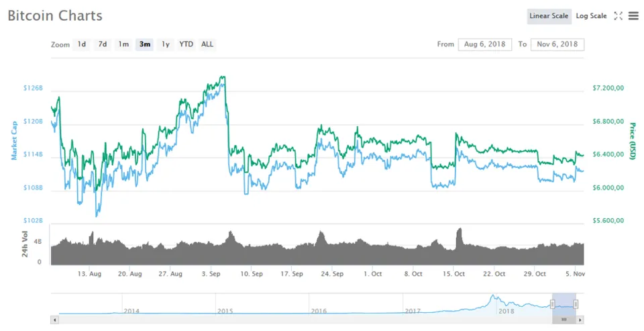Click the 10. Sep date label
Viewport: 644px width, 331px height.
[x=252, y=274]
